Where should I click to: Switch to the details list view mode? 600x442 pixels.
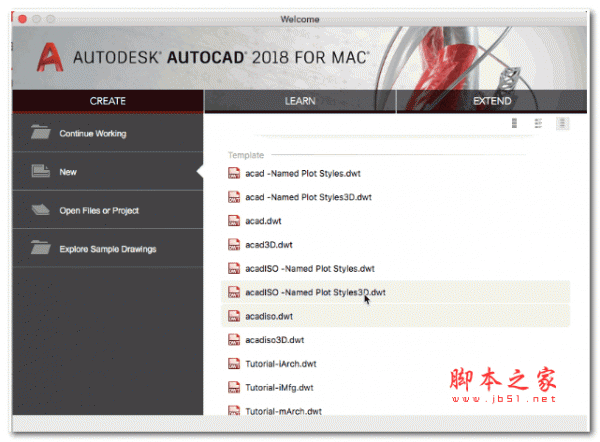pos(538,123)
